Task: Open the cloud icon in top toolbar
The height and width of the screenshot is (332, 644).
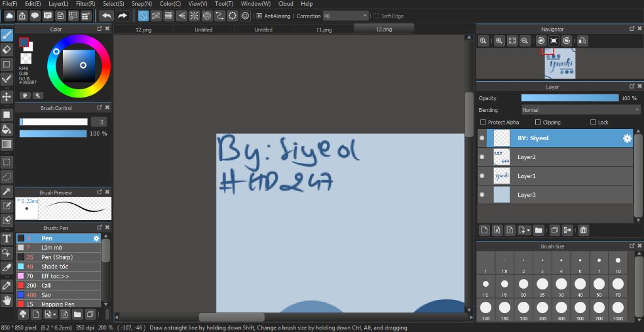Action: tap(9, 16)
